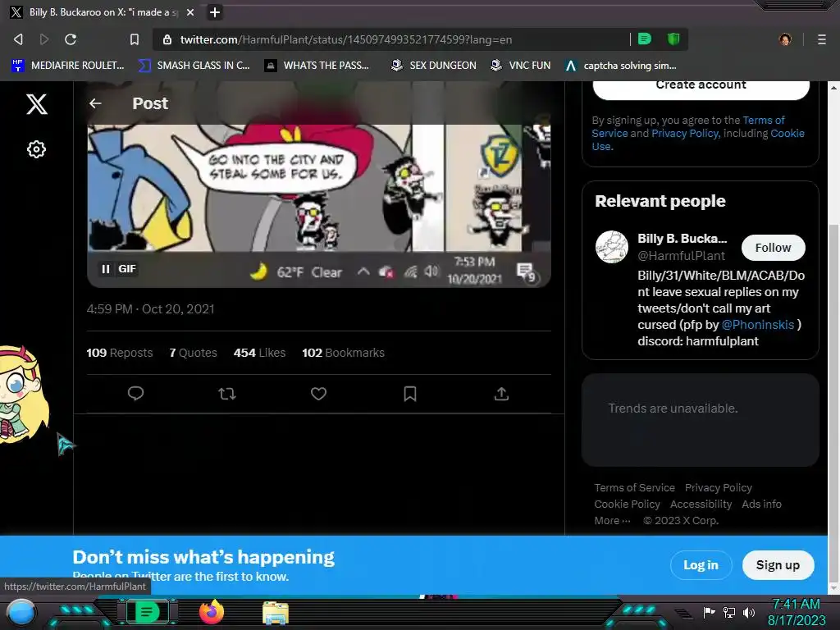The width and height of the screenshot is (840, 630).
Task: Open MEDIAFIRE ROULET... bookmark
Action: pos(68,66)
